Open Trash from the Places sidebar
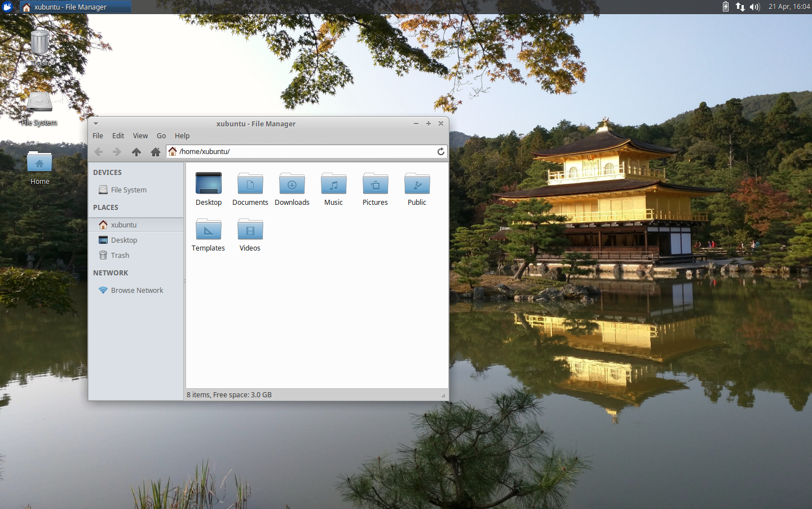 point(119,255)
